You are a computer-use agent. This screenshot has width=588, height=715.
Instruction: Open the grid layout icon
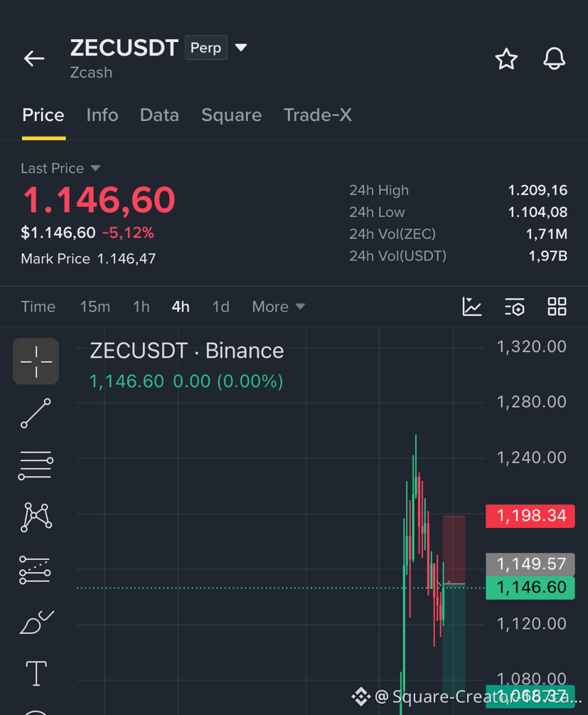557,307
